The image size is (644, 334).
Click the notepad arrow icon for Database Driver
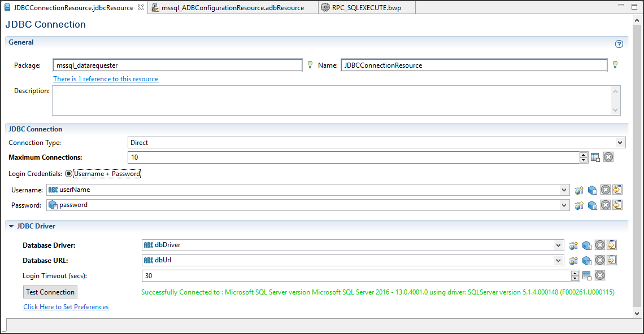(612, 245)
